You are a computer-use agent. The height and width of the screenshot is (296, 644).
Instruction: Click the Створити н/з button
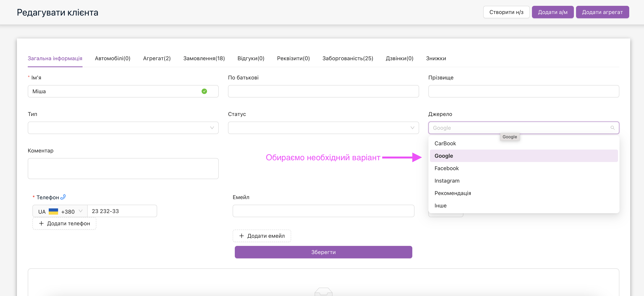pyautogui.click(x=506, y=12)
